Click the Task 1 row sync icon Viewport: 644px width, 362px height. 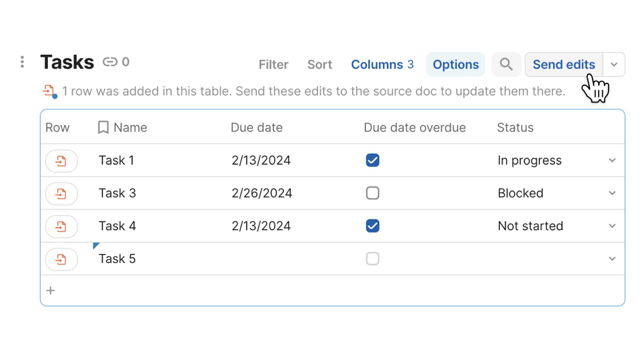point(61,161)
